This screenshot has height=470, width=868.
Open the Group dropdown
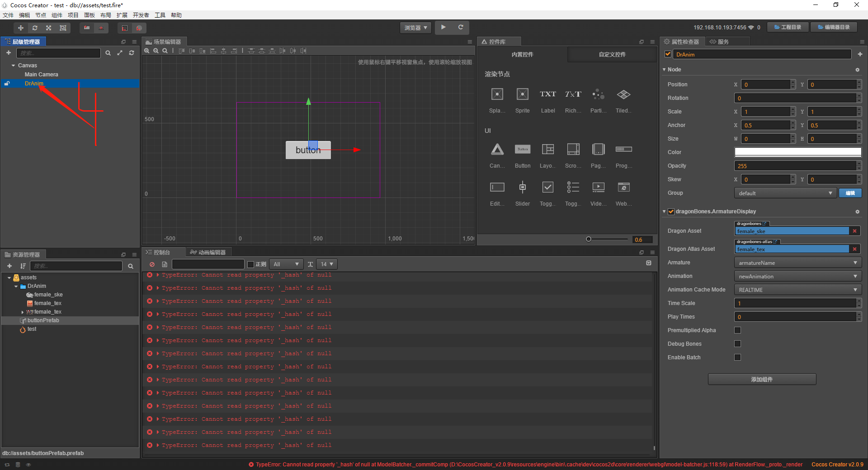[785, 193]
